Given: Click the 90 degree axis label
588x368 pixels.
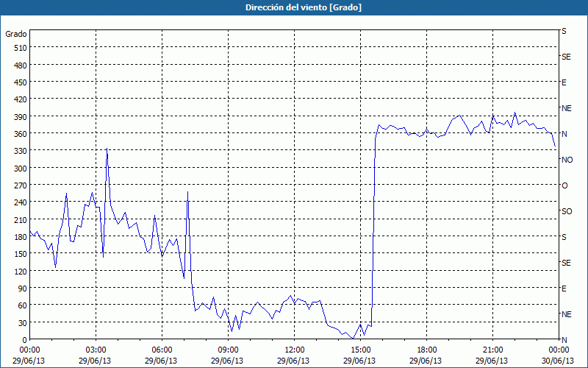Looking at the screenshot, I should point(23,288).
